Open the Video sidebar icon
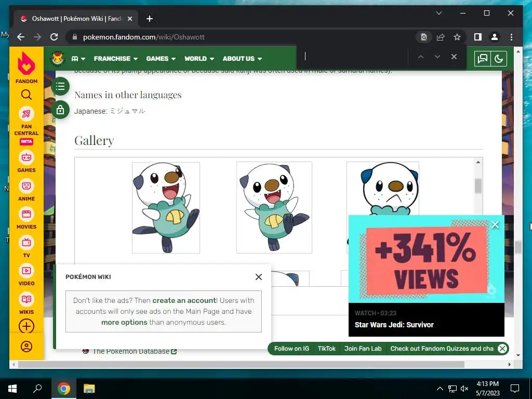This screenshot has height=399, width=532. pos(26,270)
